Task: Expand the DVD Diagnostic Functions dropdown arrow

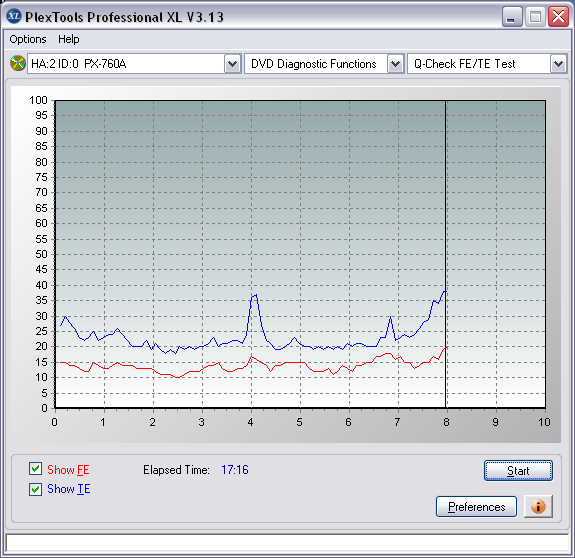Action: 395,64
